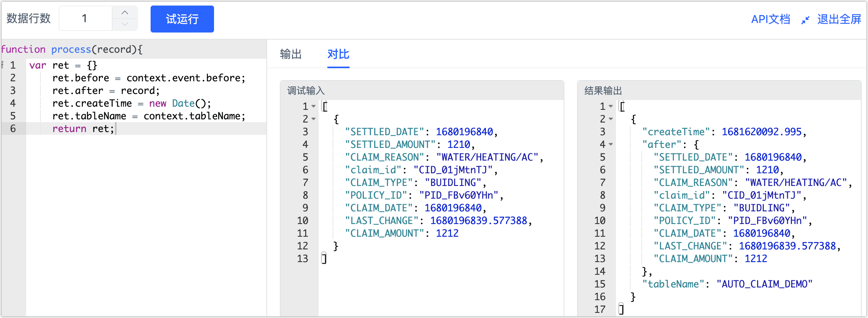Click the tableName line in 结果输出
Viewport: 868px width, 318px height.
click(x=727, y=284)
